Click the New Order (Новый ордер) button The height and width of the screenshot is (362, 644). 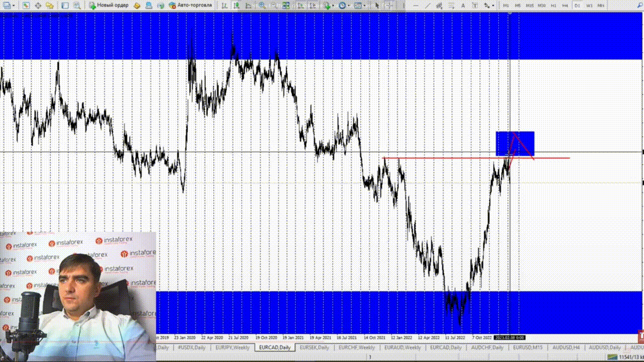pyautogui.click(x=109, y=6)
